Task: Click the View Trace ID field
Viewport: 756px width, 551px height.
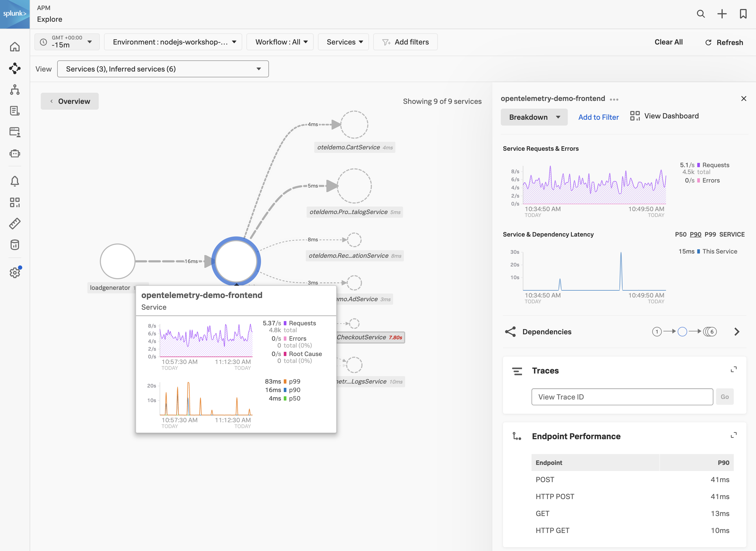Action: coord(622,397)
